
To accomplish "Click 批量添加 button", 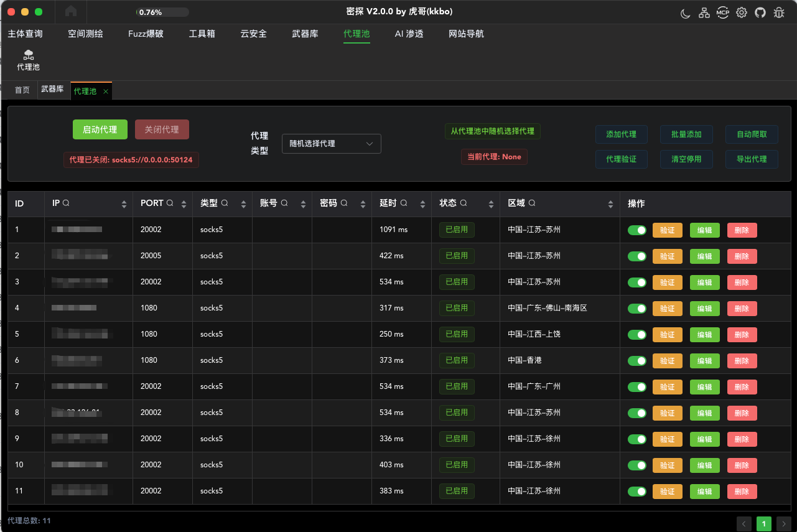I will tap(686, 134).
